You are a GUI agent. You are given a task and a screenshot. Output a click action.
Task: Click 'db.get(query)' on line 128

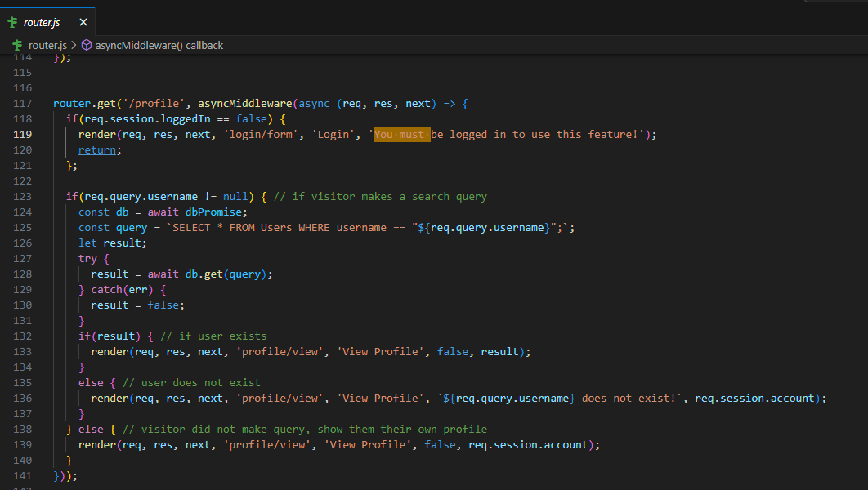pyautogui.click(x=226, y=274)
